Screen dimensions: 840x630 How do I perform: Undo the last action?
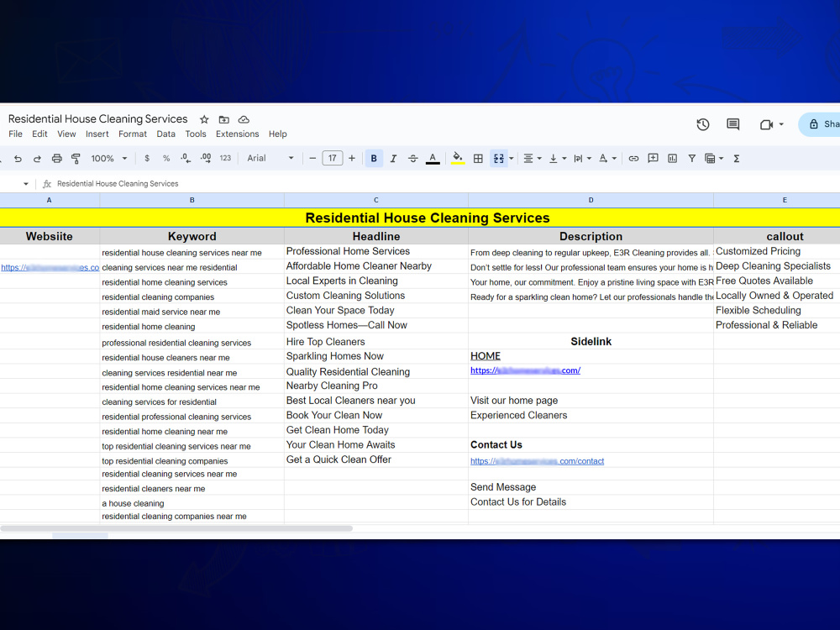pos(18,159)
